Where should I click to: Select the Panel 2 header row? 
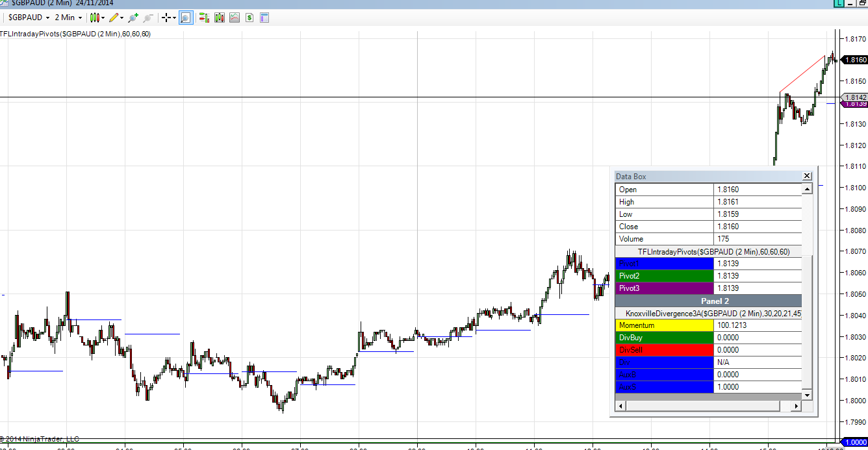coord(708,301)
